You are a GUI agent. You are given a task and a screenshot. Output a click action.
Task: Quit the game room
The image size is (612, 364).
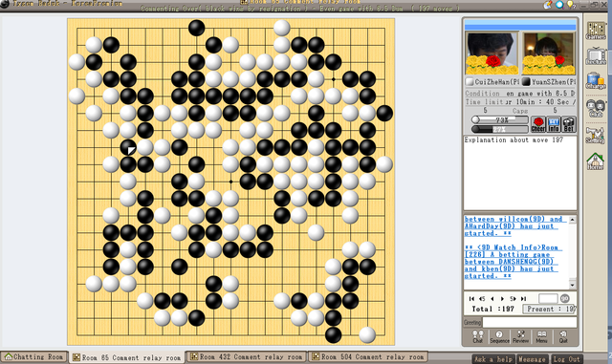(x=563, y=336)
